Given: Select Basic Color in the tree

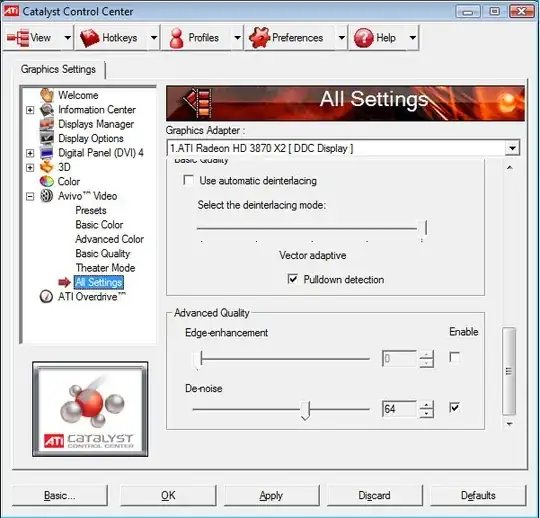Looking at the screenshot, I should [99, 225].
